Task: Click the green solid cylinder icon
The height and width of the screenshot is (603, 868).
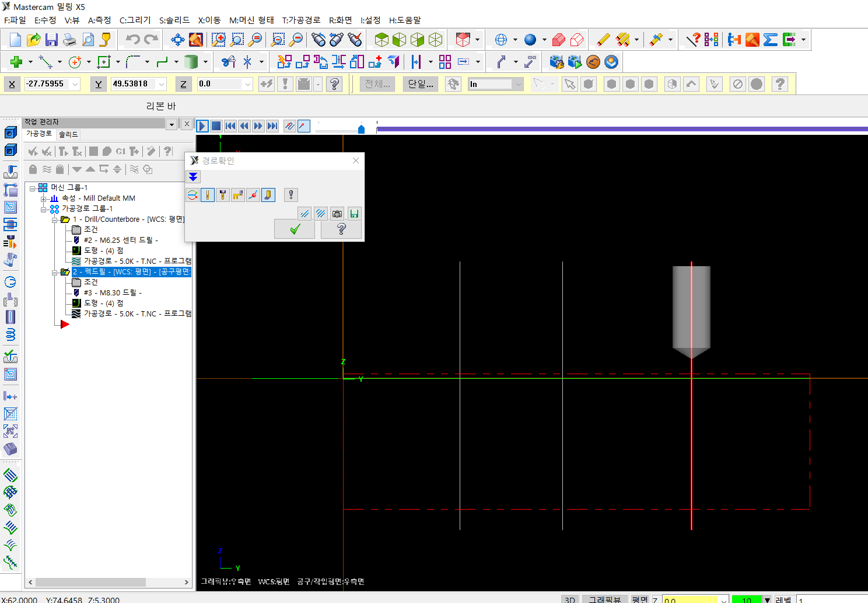Action: [191, 61]
